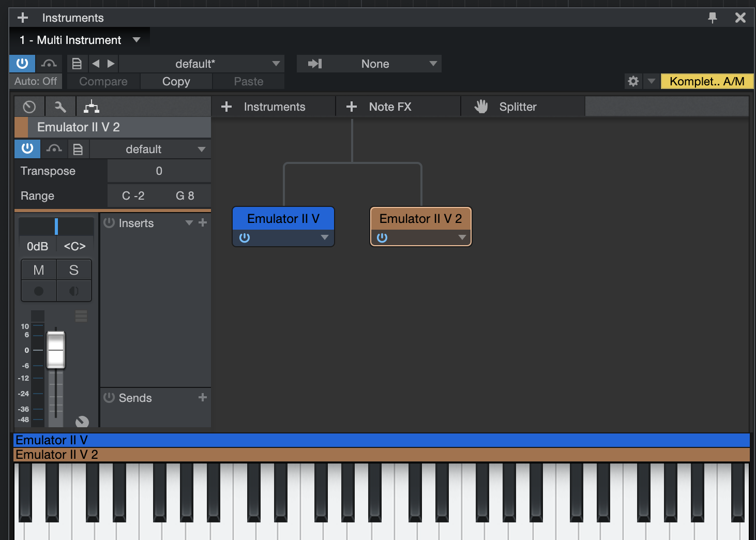
Task: Toggle the Sends power button
Action: [x=109, y=398]
